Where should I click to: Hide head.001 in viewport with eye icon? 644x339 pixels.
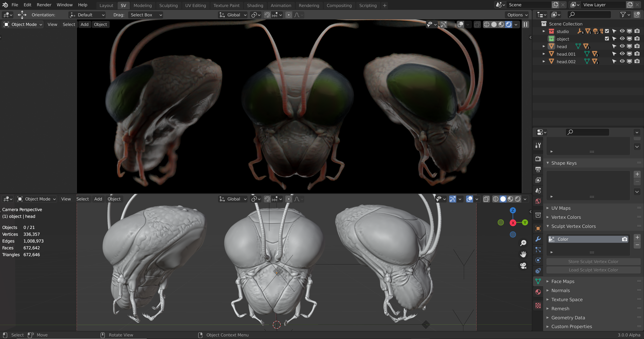pos(622,54)
